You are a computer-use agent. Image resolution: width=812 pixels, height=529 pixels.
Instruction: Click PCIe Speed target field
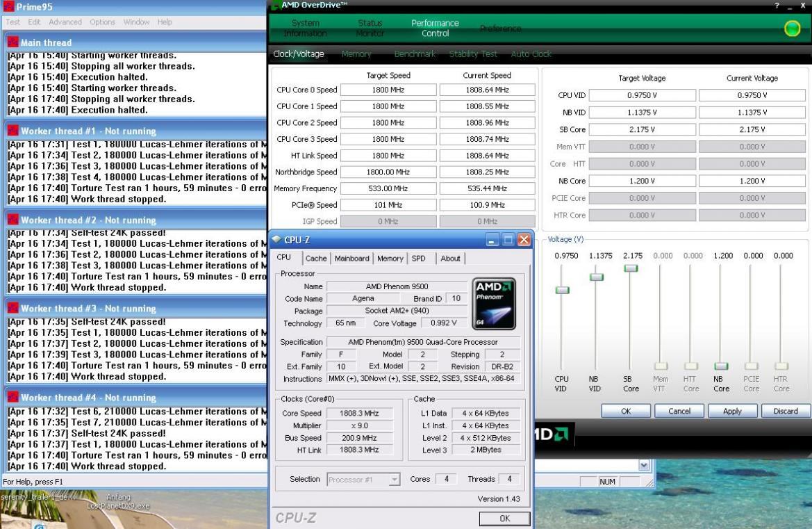pos(388,204)
